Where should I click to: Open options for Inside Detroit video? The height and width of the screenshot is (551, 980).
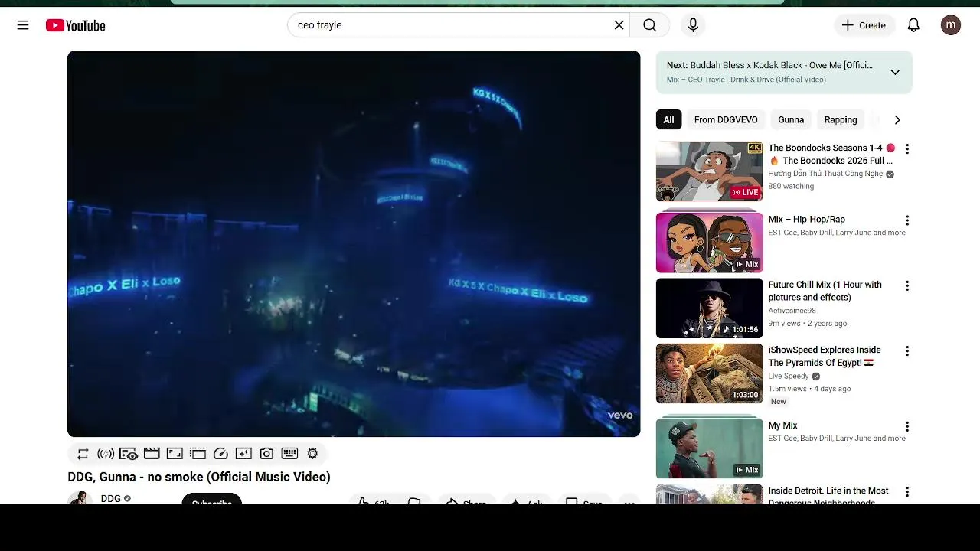(907, 492)
